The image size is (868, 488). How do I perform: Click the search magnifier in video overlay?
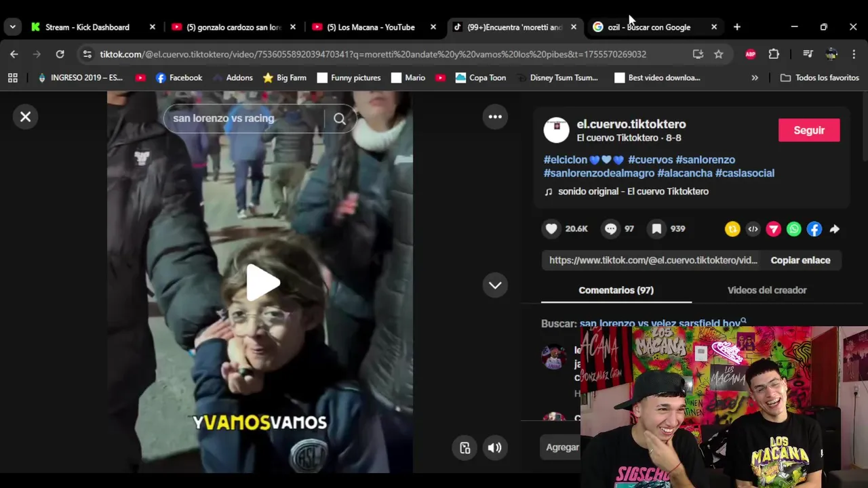[340, 119]
